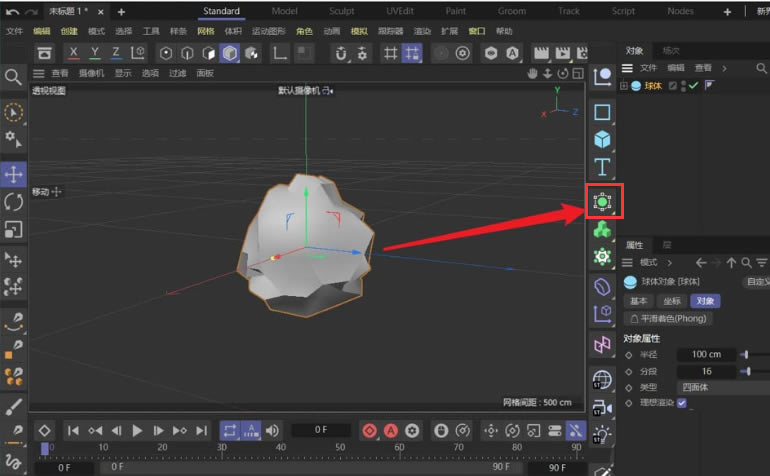This screenshot has width=770, height=476.
Task: Click the render view clapperboard icon
Action: point(541,53)
